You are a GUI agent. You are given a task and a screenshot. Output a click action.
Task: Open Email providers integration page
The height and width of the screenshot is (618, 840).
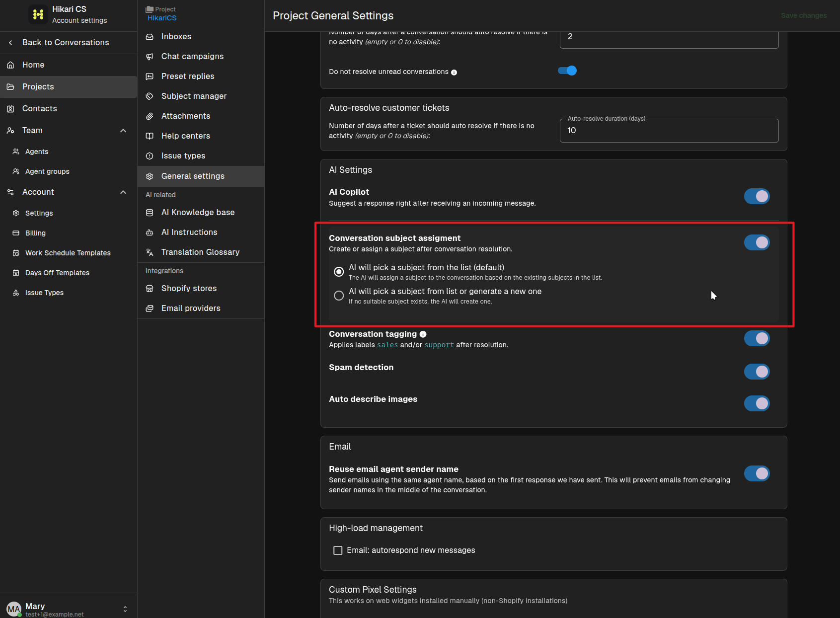point(201,309)
